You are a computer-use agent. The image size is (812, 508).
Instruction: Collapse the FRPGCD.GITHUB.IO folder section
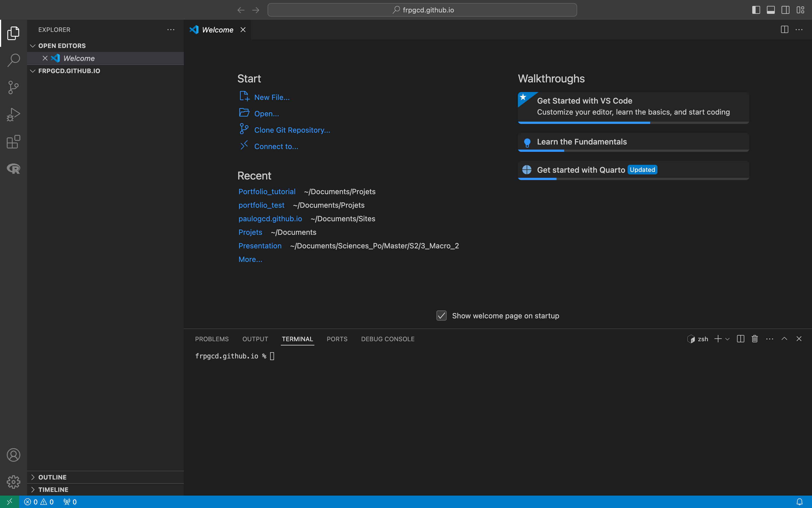click(105, 71)
